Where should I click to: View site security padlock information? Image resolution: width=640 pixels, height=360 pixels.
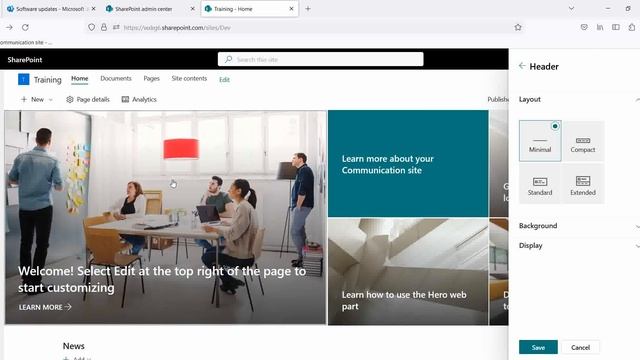pyautogui.click(x=104, y=27)
